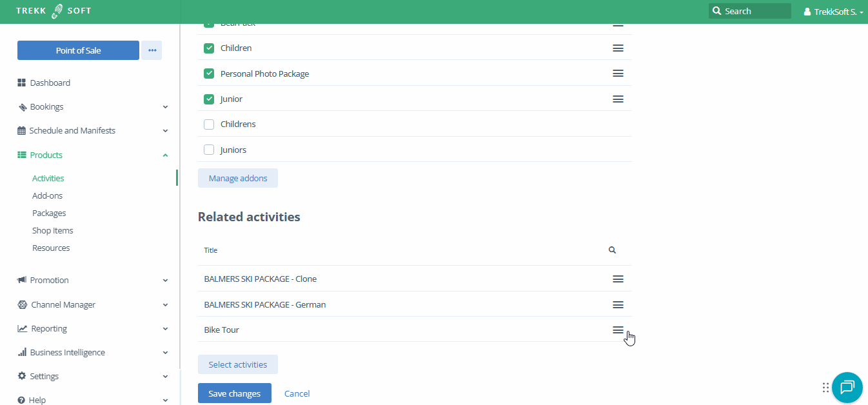Switch to the Packages section
This screenshot has height=405, width=868.
coord(48,213)
